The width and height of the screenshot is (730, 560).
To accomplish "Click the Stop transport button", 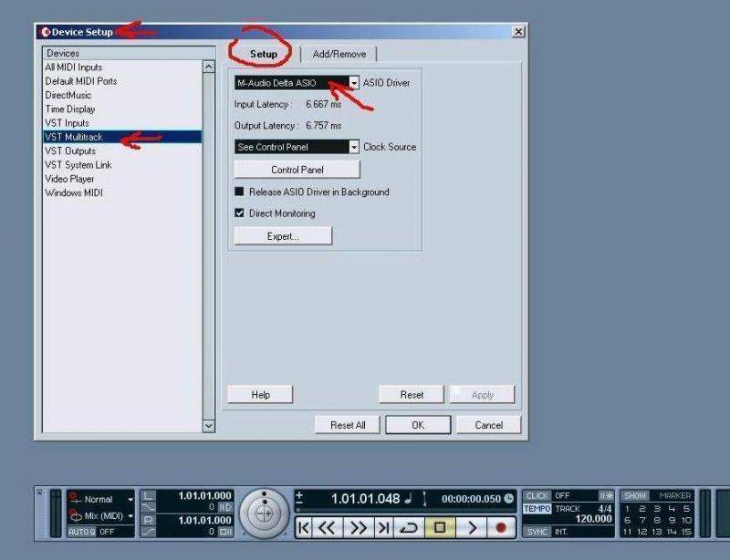I will coord(440,528).
